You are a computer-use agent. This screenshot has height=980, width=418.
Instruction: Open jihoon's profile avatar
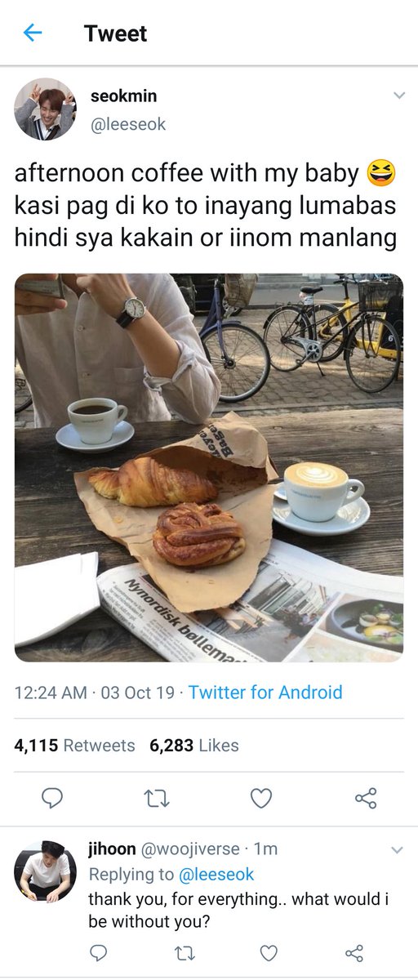(45, 871)
